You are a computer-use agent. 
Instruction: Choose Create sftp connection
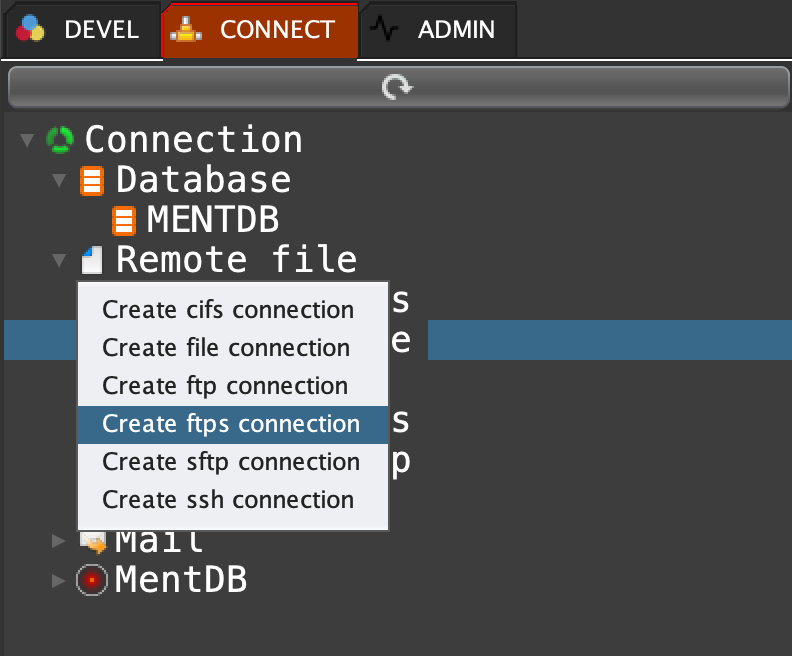(x=231, y=462)
